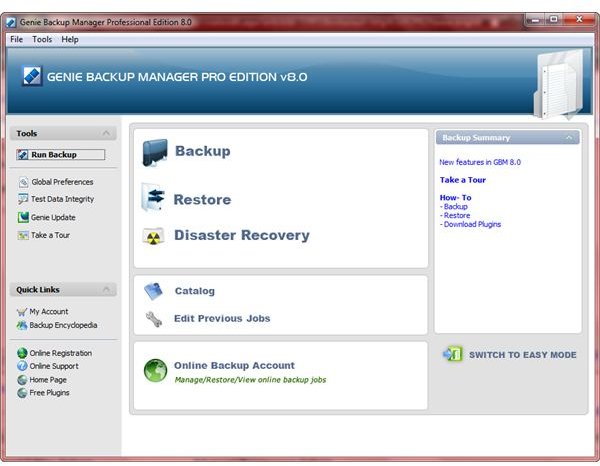The image size is (600, 466).
Task: Close the Genie Backup Manager window
Action: (579, 20)
